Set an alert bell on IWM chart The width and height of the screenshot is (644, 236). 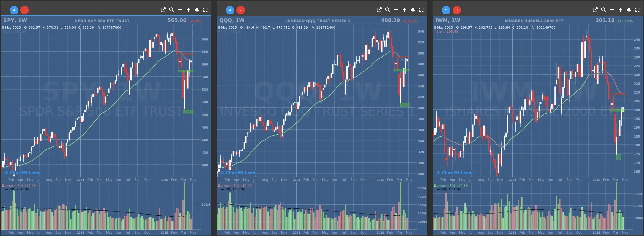pyautogui.click(x=629, y=10)
